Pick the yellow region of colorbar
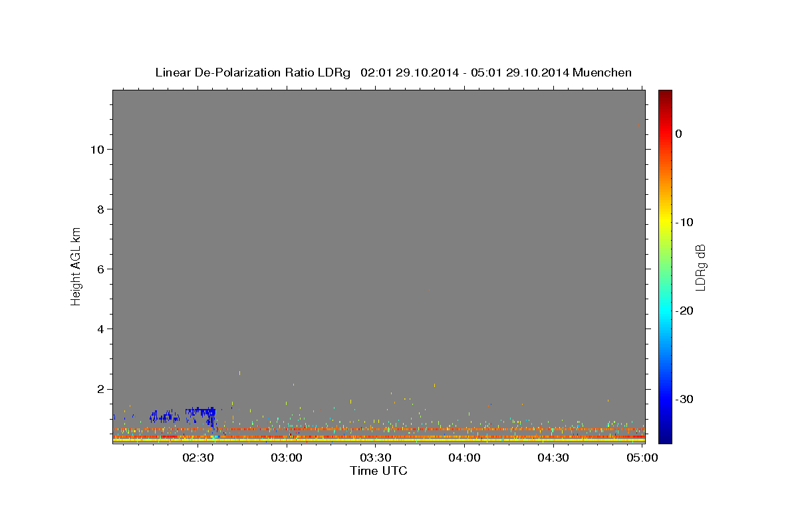 (665, 222)
